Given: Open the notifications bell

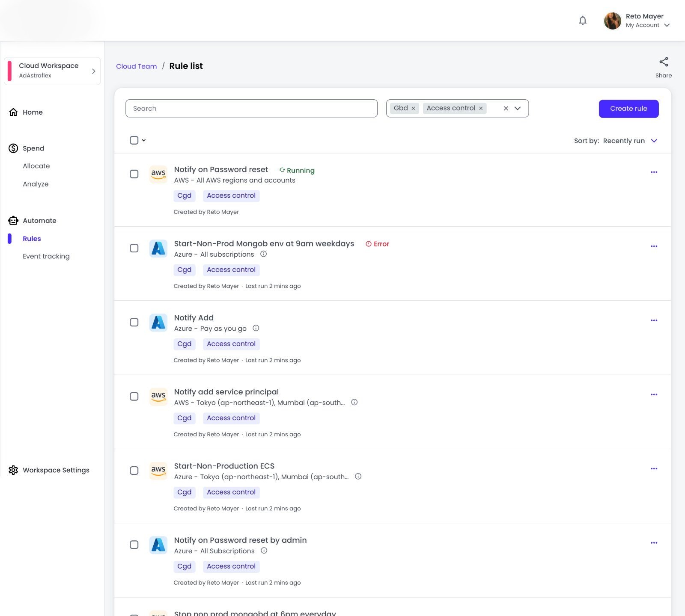Looking at the screenshot, I should pos(582,21).
